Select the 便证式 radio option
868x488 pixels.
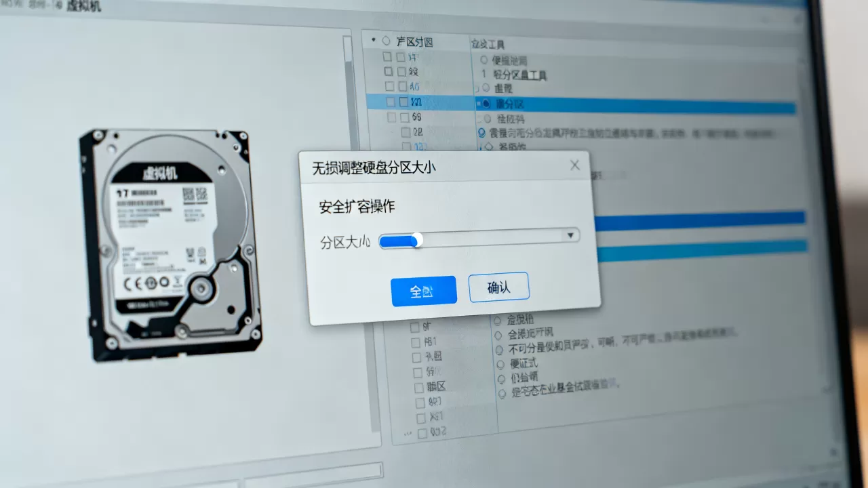502,363
